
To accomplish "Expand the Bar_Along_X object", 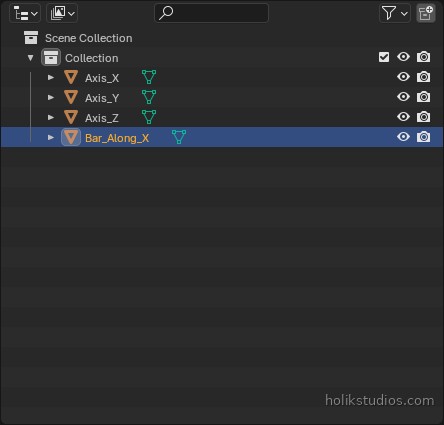I will coord(51,137).
